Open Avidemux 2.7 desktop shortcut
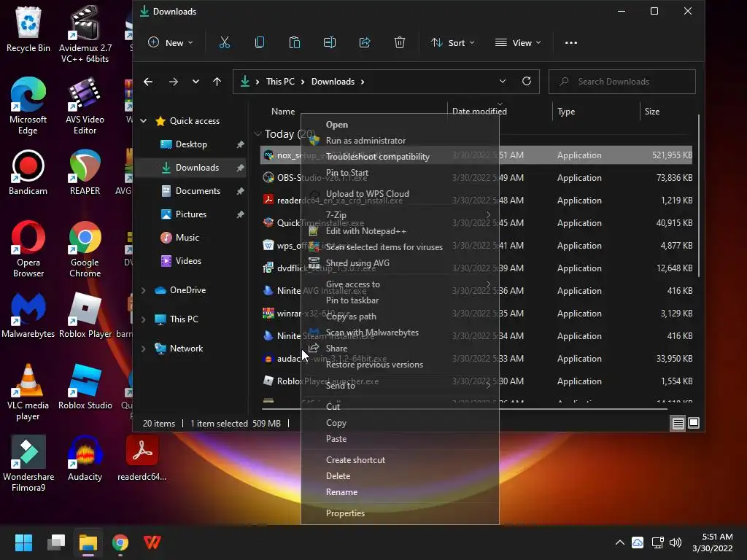 click(x=85, y=34)
